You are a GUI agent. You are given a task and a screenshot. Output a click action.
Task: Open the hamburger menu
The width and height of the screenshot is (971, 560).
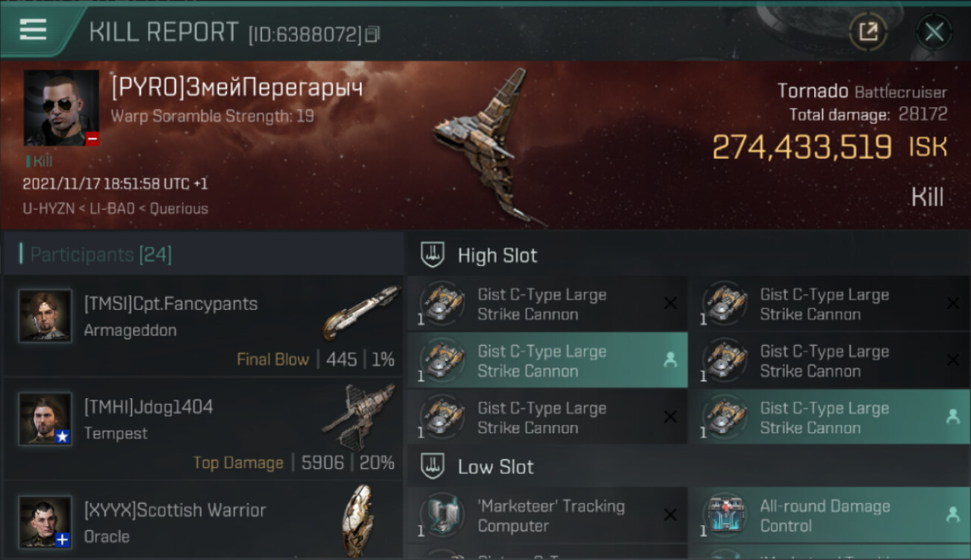point(33,30)
